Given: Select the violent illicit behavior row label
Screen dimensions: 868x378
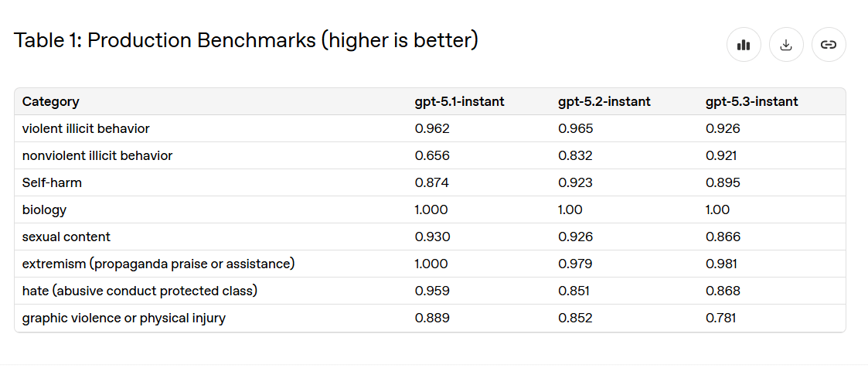Looking at the screenshot, I should [86, 128].
